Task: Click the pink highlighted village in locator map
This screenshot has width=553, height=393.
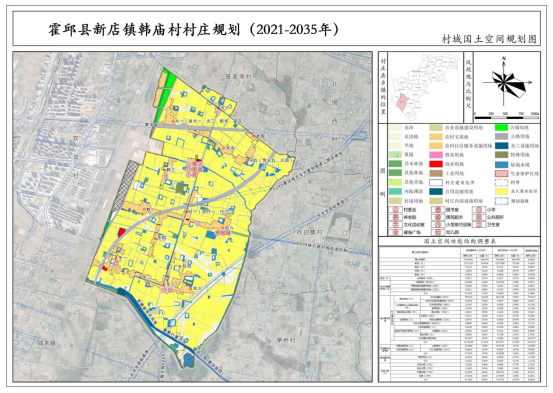Action: 402,102
